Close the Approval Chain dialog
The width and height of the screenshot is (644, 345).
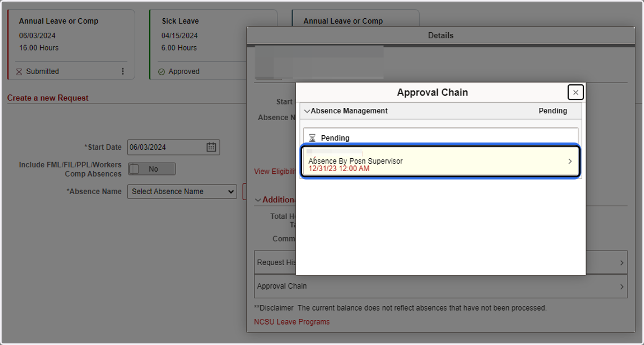[575, 92]
